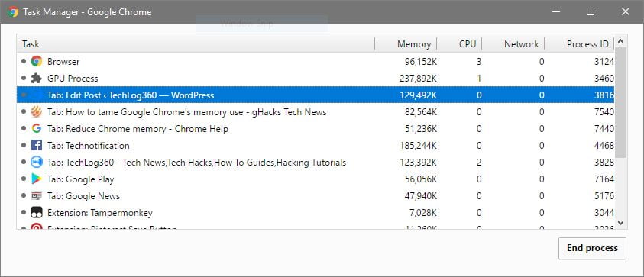Click the Tampermonkey extension icon

click(37, 213)
